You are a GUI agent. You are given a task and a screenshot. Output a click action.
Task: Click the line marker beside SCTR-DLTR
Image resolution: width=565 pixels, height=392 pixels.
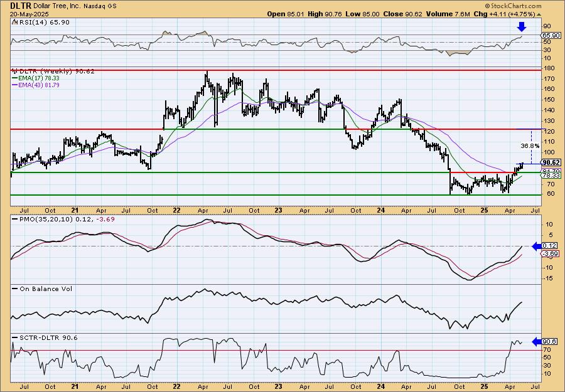coord(15,337)
